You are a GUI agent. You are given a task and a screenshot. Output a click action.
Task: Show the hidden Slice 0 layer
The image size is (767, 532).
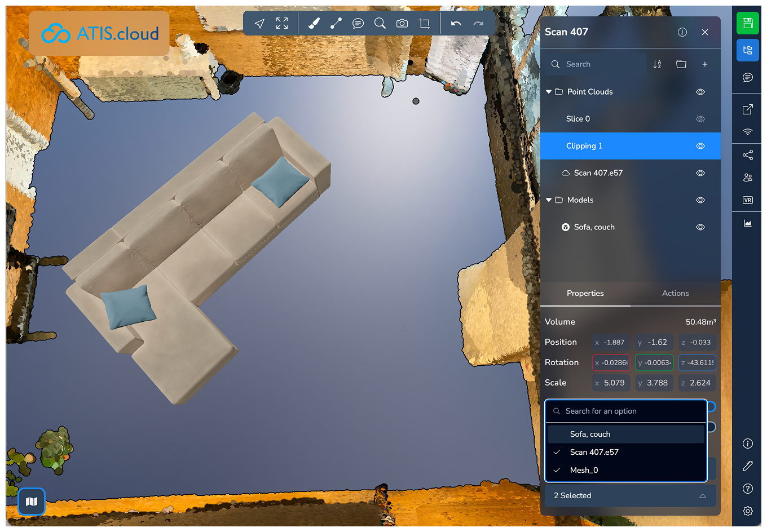[x=700, y=119]
